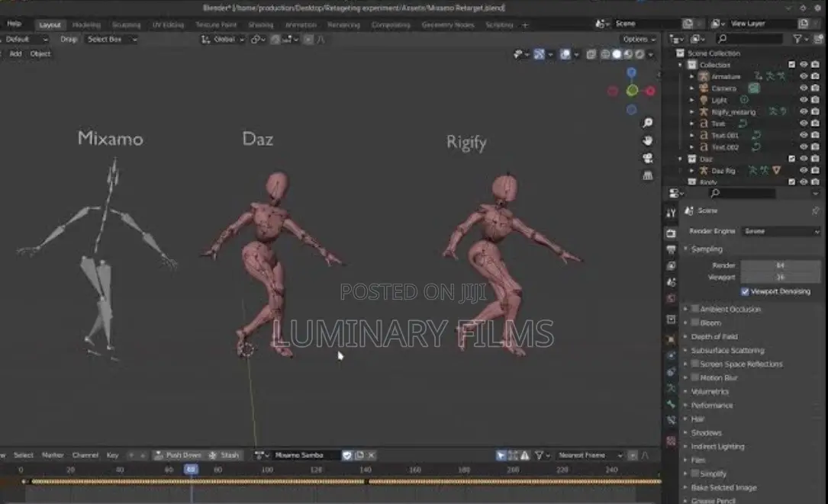Click the blue Z axis gizmo ball
The width and height of the screenshot is (828, 504).
coord(632,72)
